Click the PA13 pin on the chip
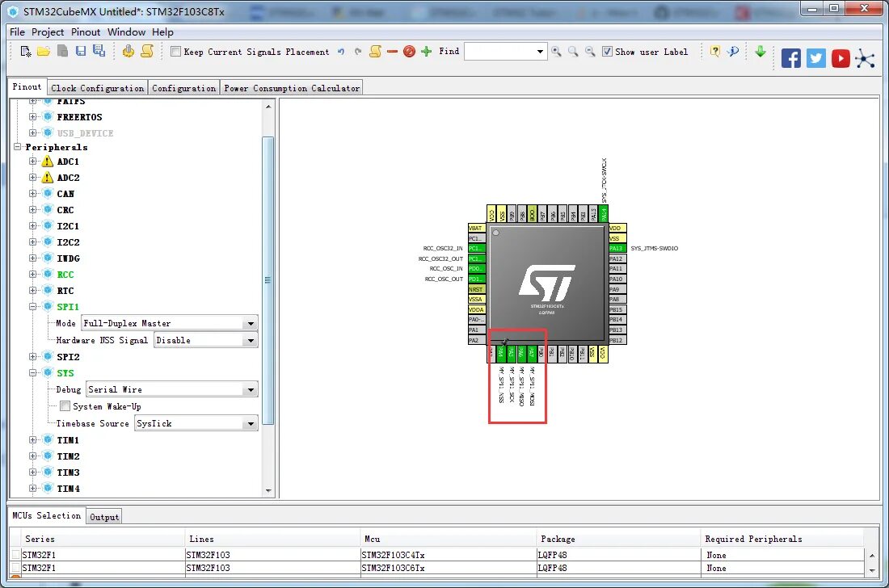Screen dimensions: 889x588 click(617, 248)
